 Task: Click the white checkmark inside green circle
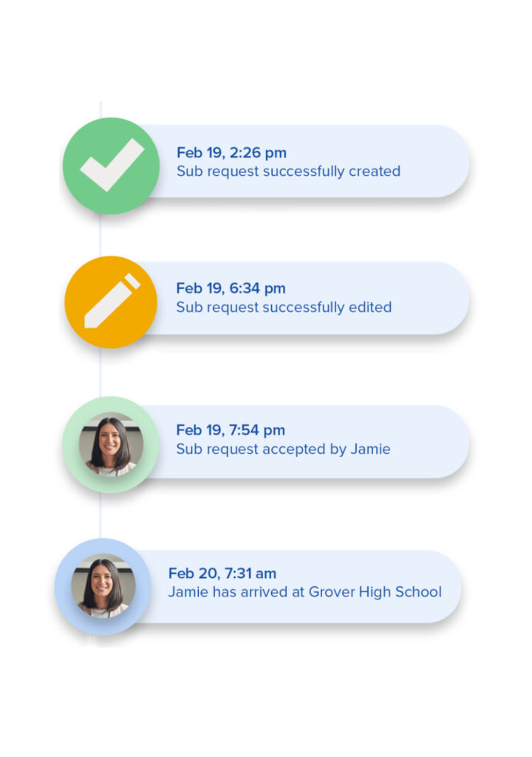coord(112,165)
